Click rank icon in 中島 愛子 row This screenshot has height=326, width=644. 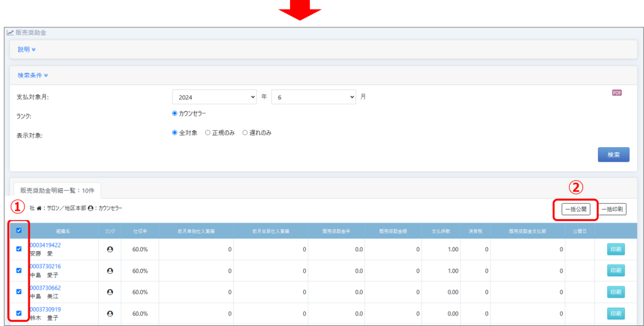click(x=110, y=271)
